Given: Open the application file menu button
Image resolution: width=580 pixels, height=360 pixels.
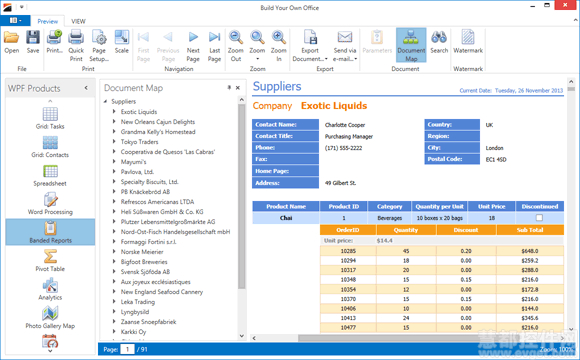Looking at the screenshot, I should click(15, 20).
